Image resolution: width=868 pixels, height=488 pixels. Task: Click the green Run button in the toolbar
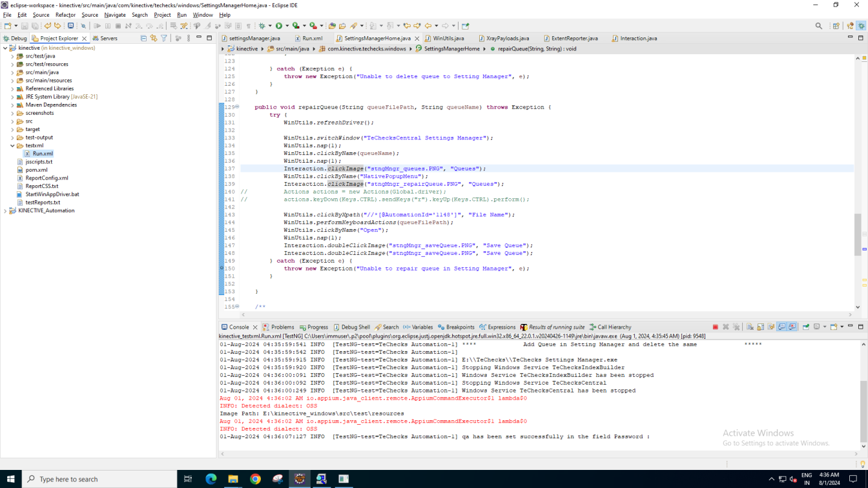click(279, 26)
